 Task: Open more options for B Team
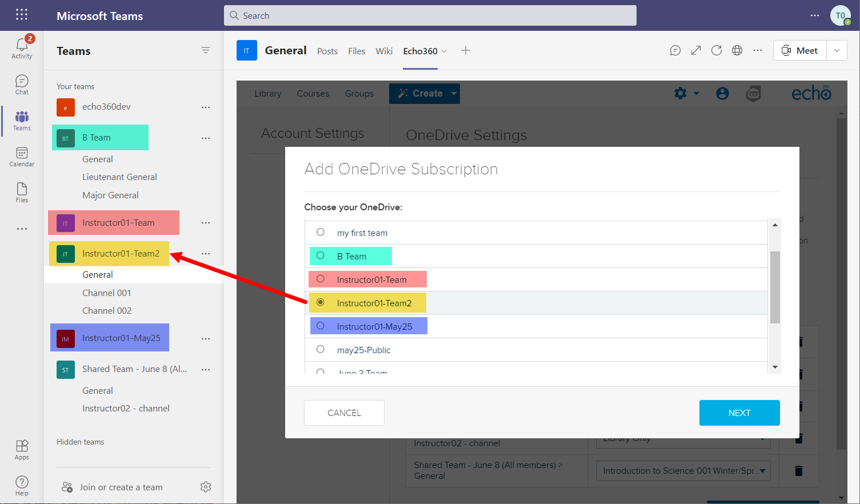[x=206, y=138]
